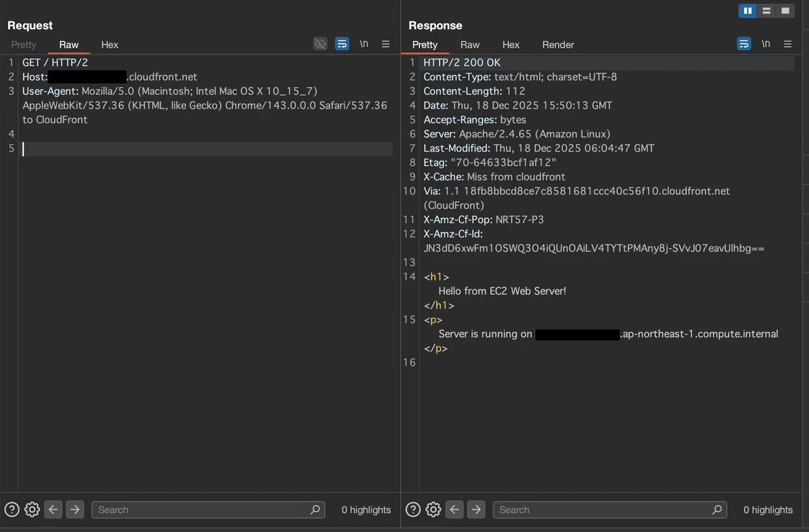The image size is (809, 532).
Task: Click "0 highlights" label under Response
Action: (x=768, y=510)
